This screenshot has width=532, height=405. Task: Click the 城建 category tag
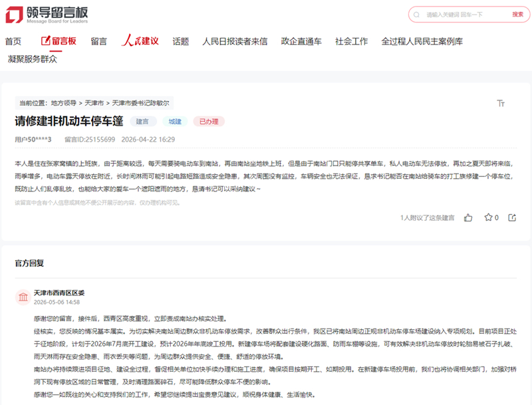(x=175, y=122)
